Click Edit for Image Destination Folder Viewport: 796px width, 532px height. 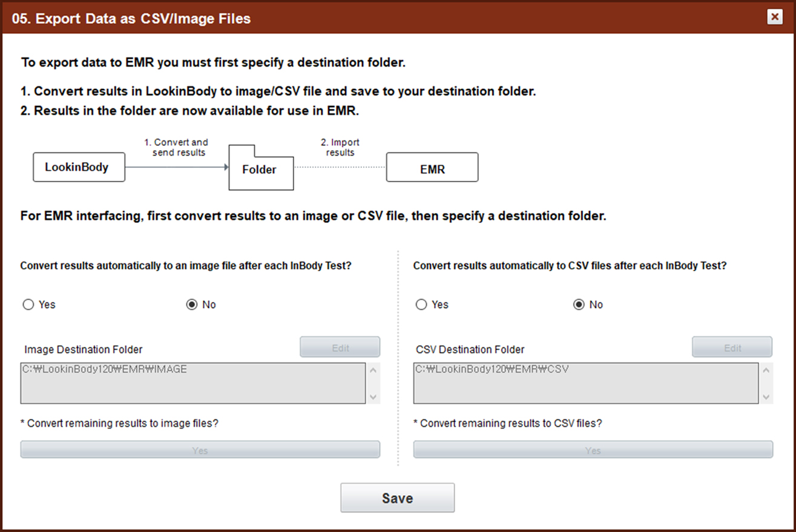point(340,347)
